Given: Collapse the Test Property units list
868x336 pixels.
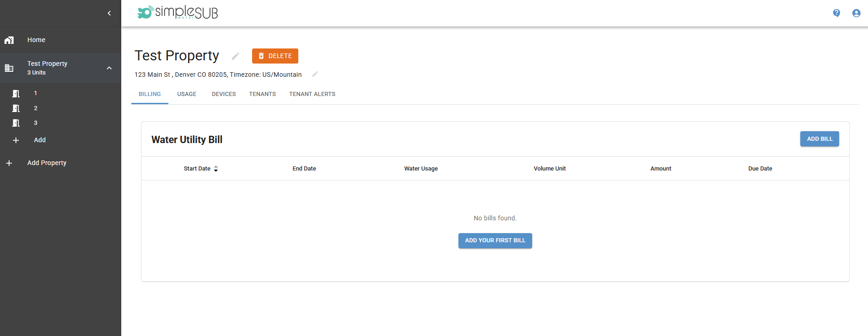Looking at the screenshot, I should coord(109,68).
